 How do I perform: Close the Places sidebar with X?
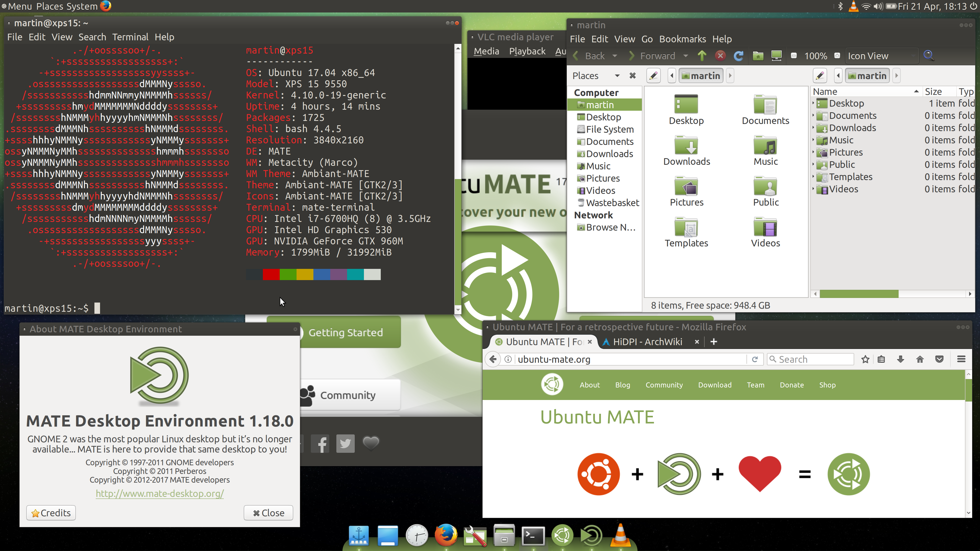click(x=632, y=76)
